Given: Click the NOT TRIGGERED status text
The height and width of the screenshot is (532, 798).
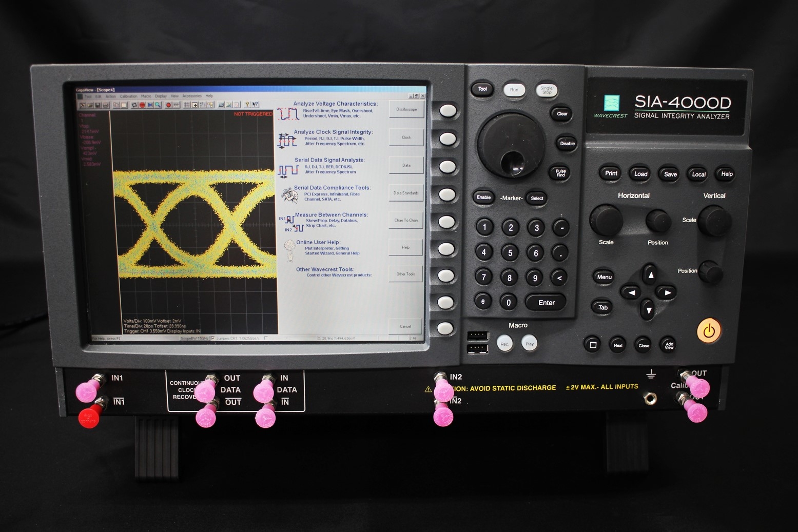Looking at the screenshot, I should pyautogui.click(x=254, y=114).
